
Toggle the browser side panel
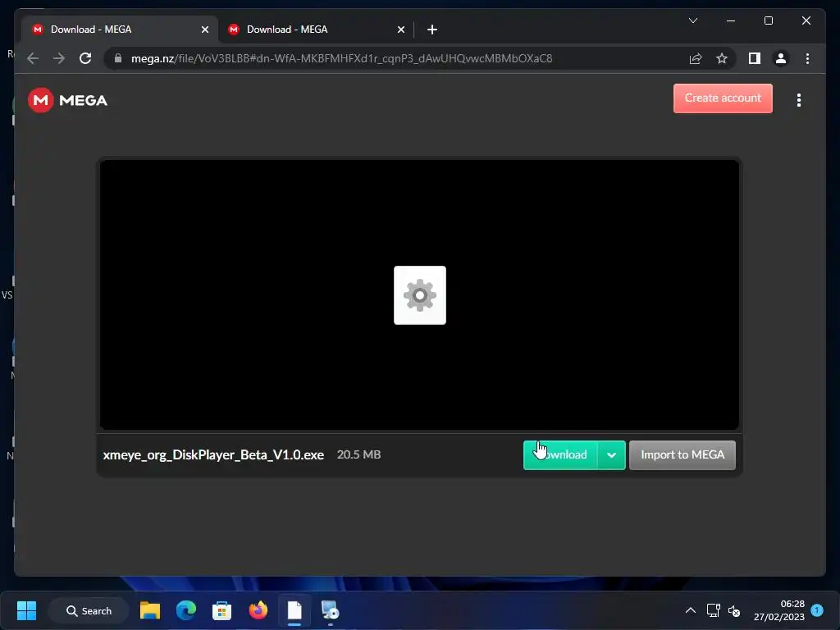pyautogui.click(x=755, y=58)
